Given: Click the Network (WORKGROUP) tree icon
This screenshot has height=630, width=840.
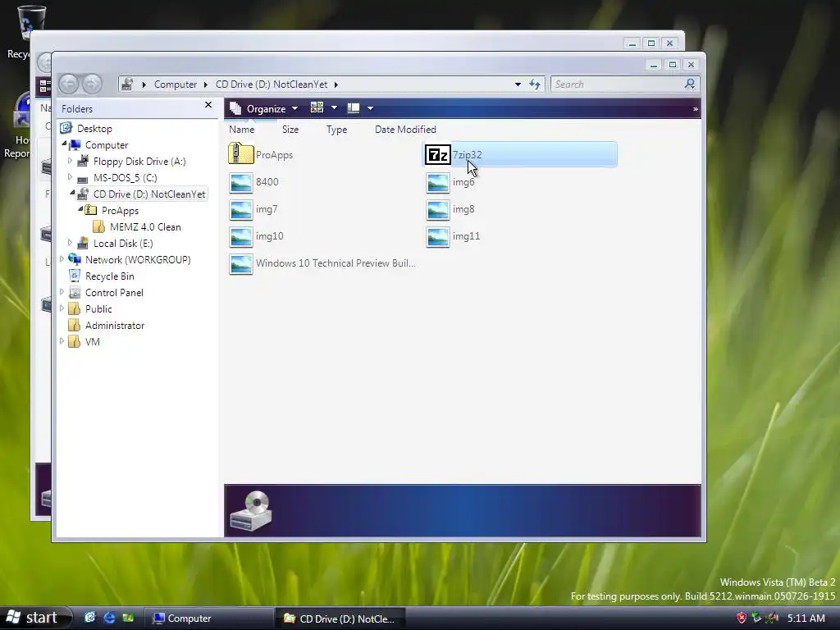Looking at the screenshot, I should coord(75,259).
